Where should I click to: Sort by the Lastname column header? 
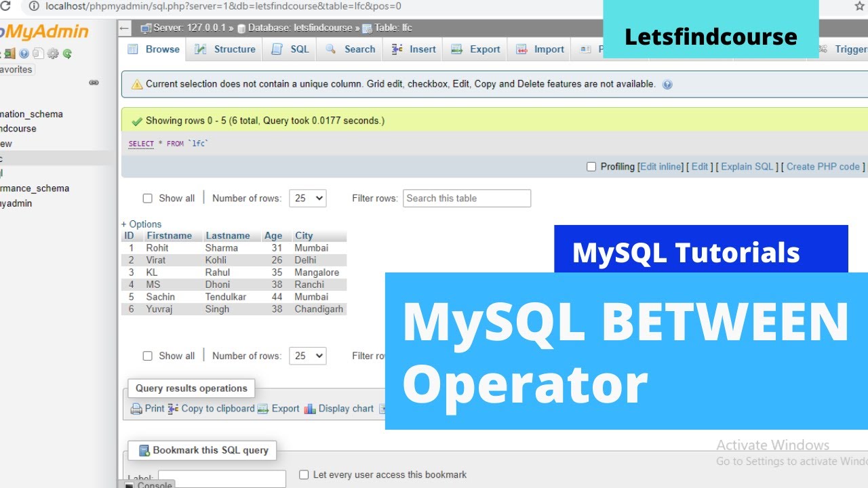click(x=228, y=236)
